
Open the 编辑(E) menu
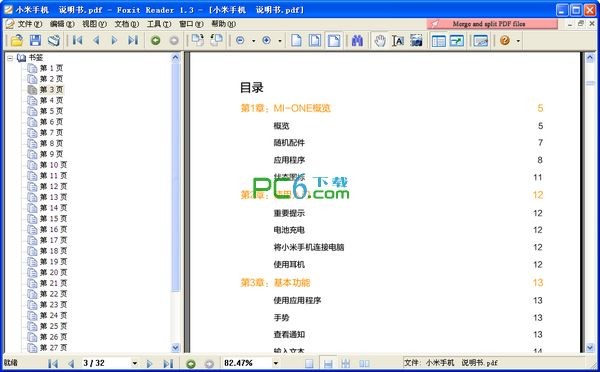coord(62,24)
